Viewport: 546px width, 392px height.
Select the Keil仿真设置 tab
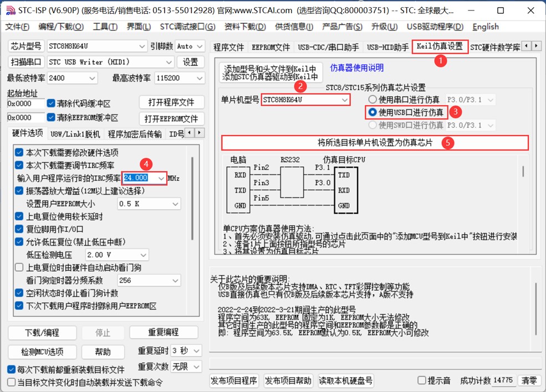tap(440, 47)
